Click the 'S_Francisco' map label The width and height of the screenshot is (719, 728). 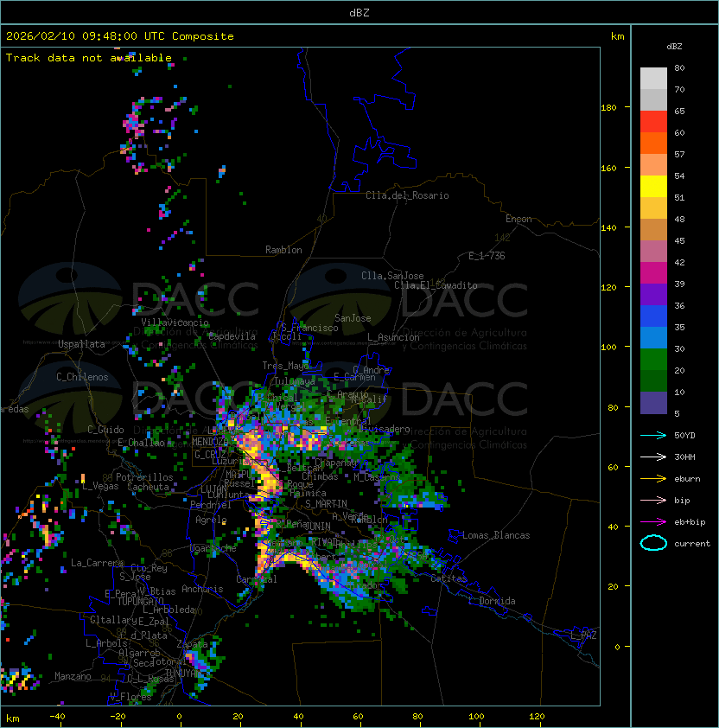click(309, 328)
